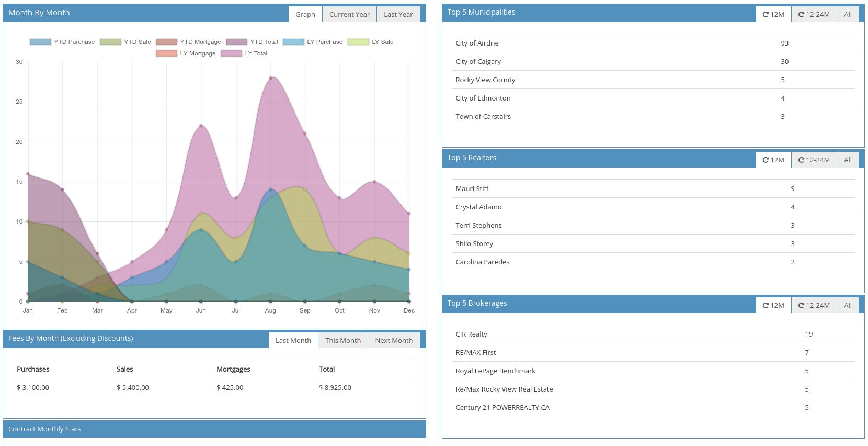
Task: Click the LY Total data point for June
Action: 201,126
